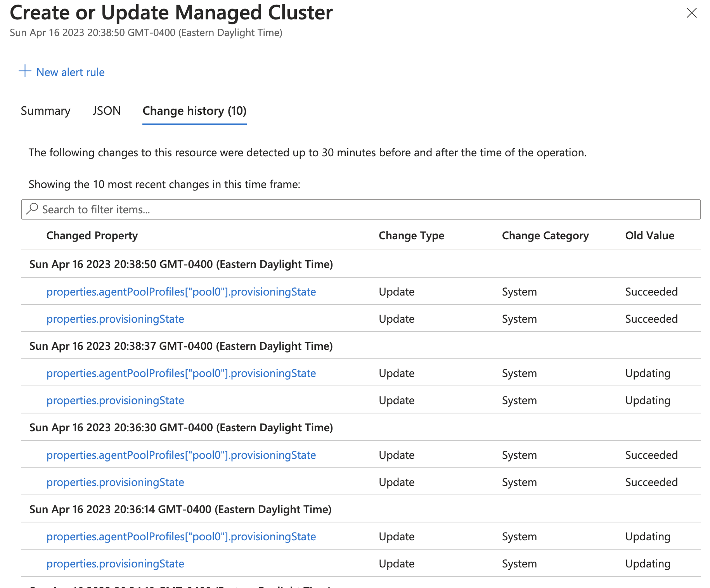Screen dimensions: 710x588
Task: Open agentPoolProfiles provisioningState under 20:36:14
Action: (x=181, y=536)
